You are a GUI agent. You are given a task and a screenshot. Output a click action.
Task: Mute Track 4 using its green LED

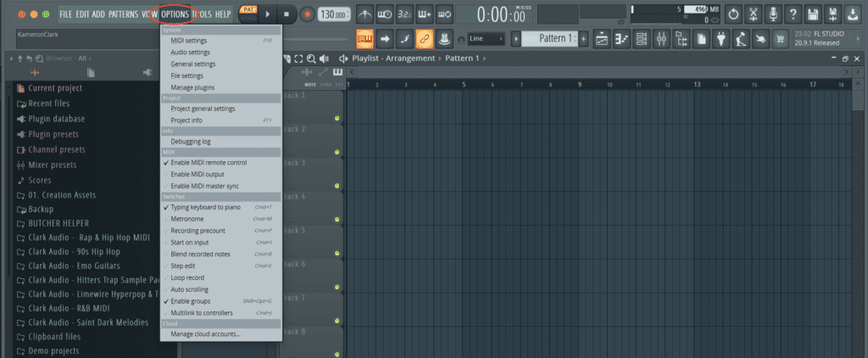(337, 220)
